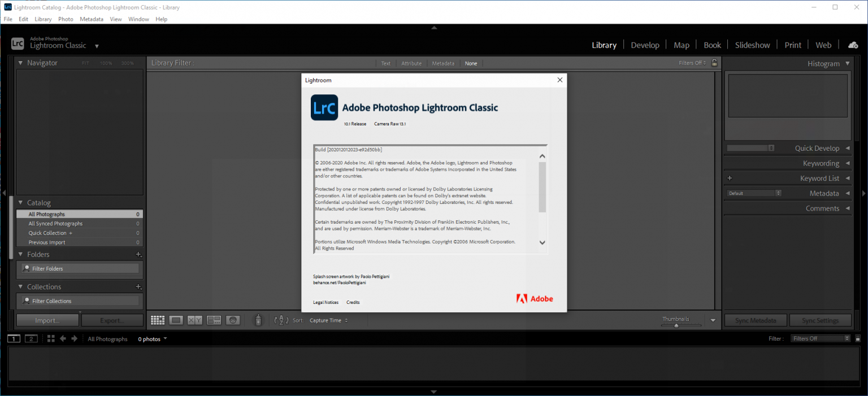Screen dimensions: 868x396
Task: Click the filmstrip filter switch at far right
Action: [x=858, y=339]
